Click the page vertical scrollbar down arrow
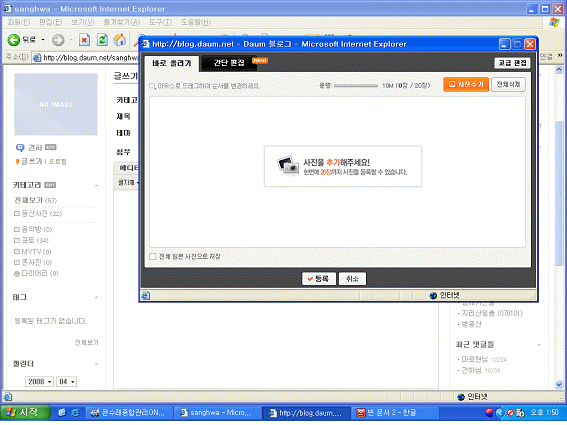 point(559,384)
